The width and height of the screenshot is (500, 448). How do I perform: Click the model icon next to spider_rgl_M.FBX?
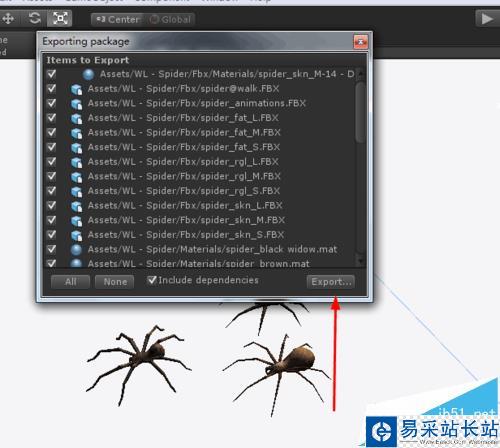pyautogui.click(x=76, y=177)
